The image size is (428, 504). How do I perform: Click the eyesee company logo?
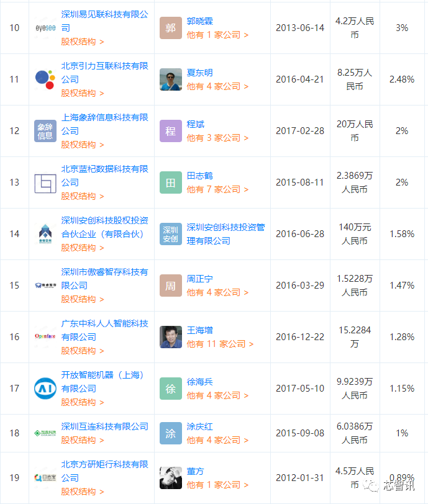tap(45, 28)
